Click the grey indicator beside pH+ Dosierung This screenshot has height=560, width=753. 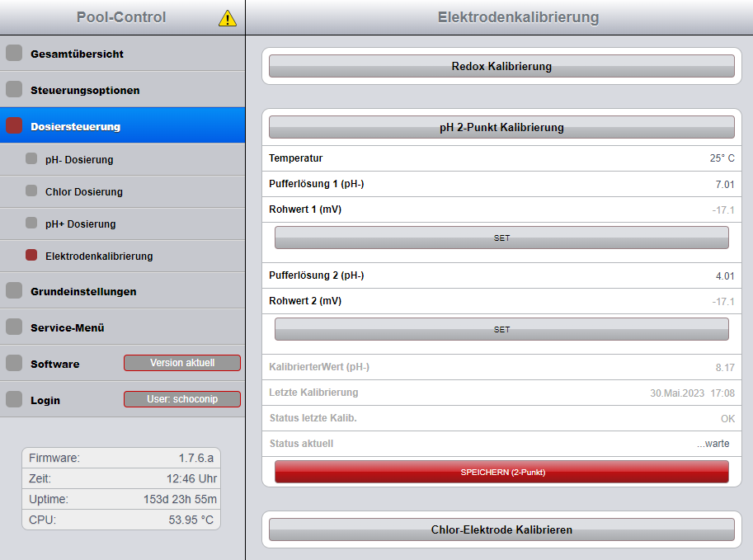(31, 223)
